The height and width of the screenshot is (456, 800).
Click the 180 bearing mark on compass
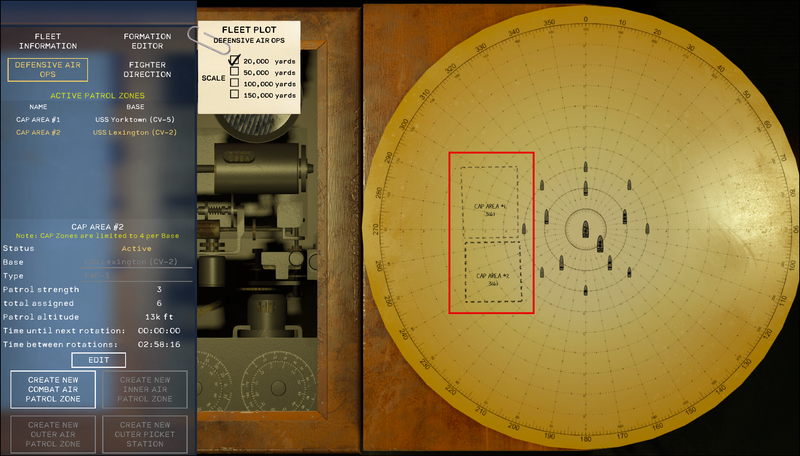pos(585,439)
